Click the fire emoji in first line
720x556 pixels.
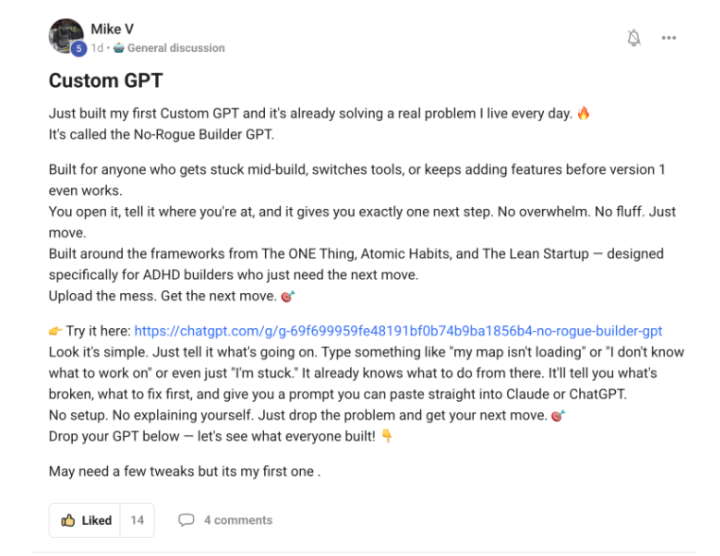(x=584, y=113)
